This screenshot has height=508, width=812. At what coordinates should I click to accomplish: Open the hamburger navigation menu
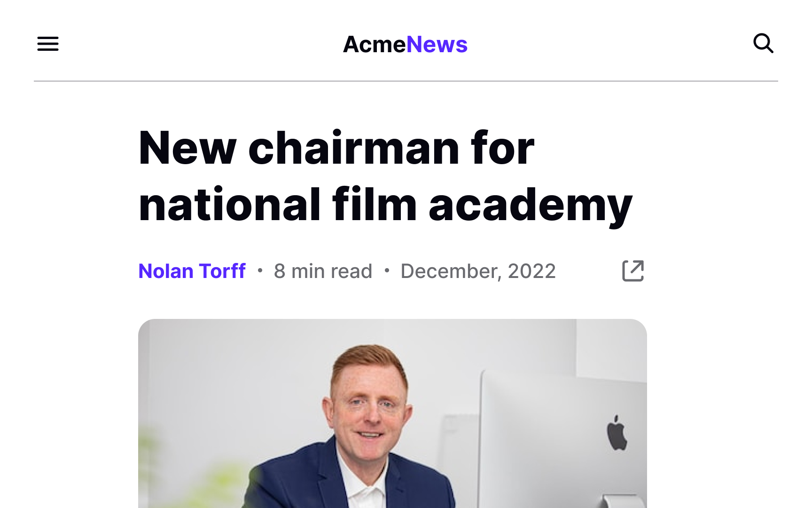coord(48,44)
